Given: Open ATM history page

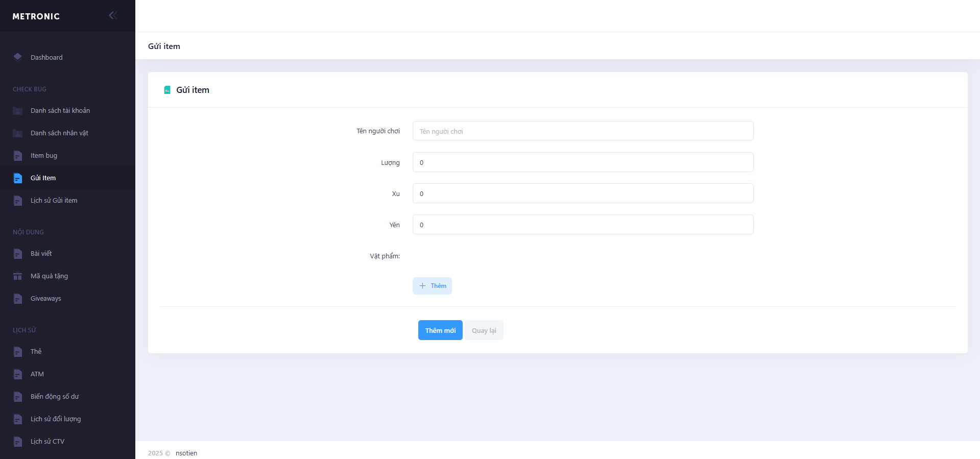Looking at the screenshot, I should click(67, 374).
